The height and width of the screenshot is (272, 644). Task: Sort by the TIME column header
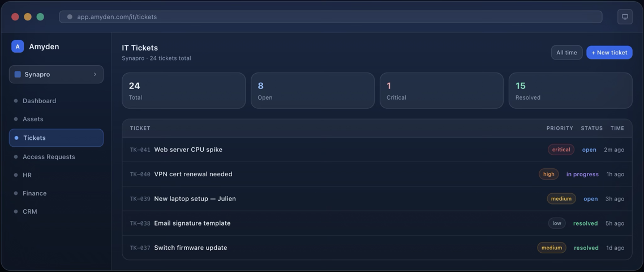click(617, 129)
